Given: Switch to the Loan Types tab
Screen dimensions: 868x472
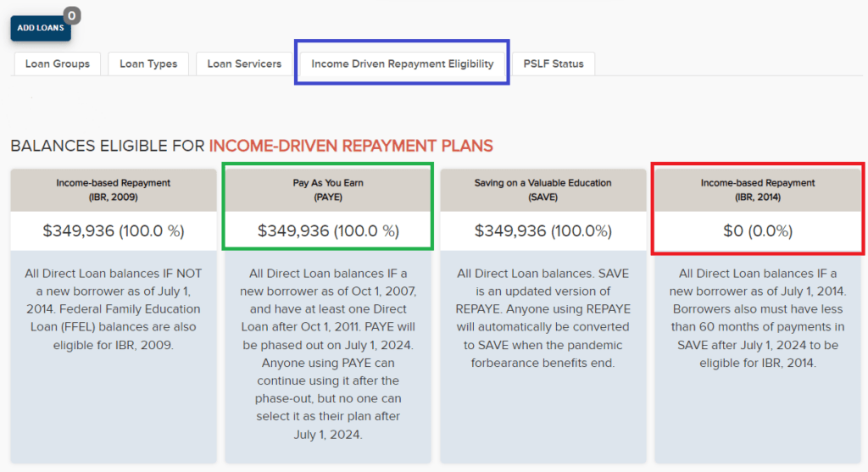Looking at the screenshot, I should pyautogui.click(x=148, y=64).
